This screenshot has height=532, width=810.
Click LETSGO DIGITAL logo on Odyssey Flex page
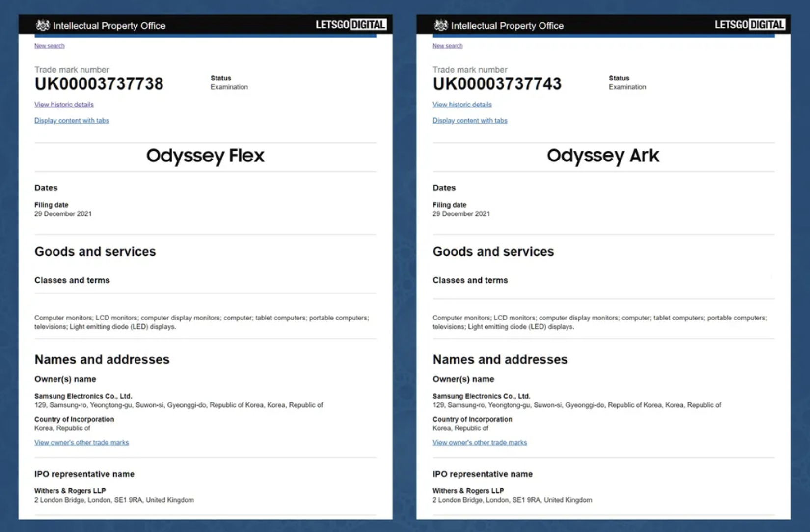point(351,25)
